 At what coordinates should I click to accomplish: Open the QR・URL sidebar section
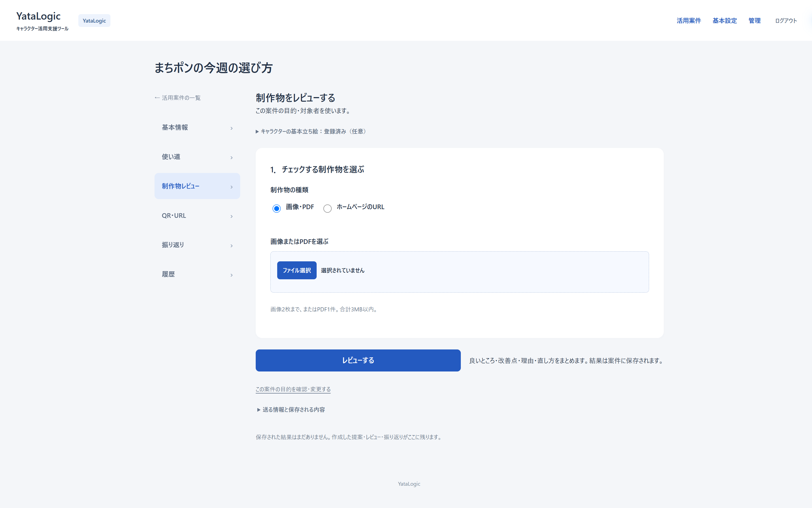pyautogui.click(x=197, y=216)
